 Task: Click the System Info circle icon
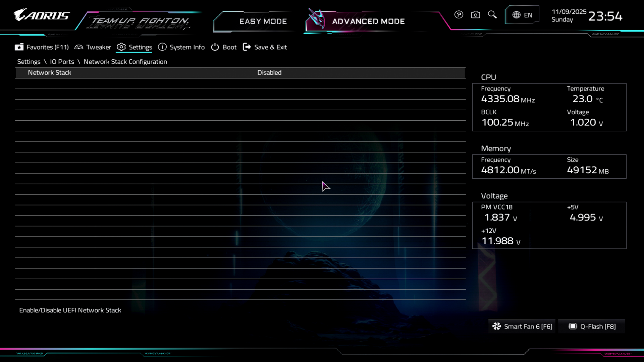click(x=162, y=47)
